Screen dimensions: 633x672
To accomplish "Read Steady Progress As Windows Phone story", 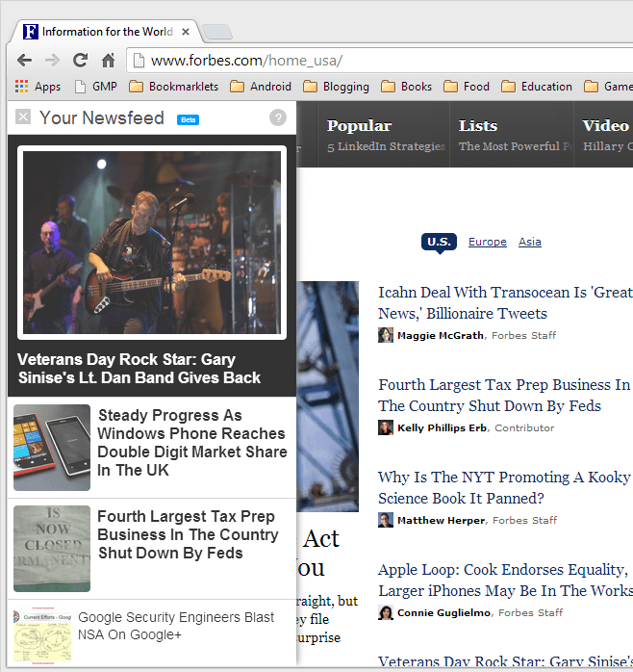I will (191, 443).
